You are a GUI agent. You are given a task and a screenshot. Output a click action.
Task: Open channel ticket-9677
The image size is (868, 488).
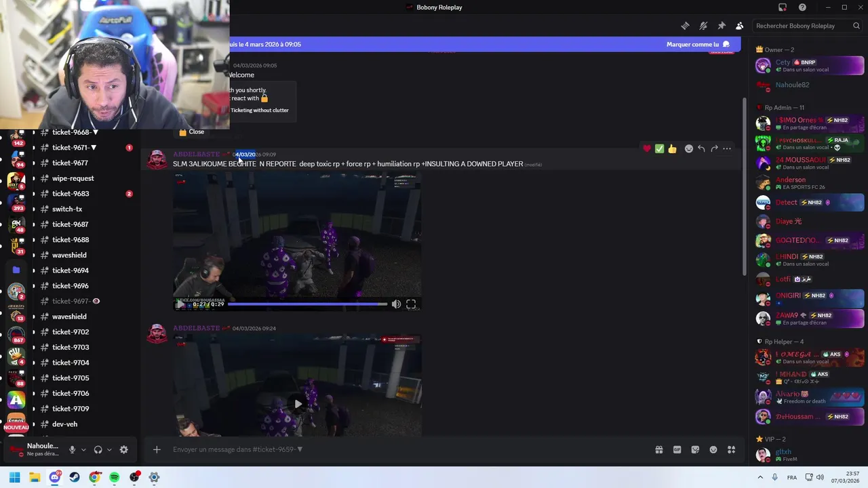71,163
